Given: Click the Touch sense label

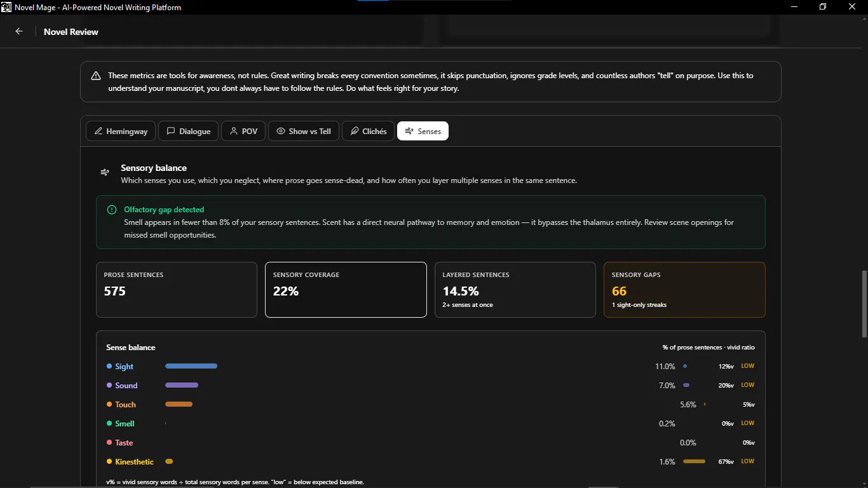Looking at the screenshot, I should (x=125, y=405).
